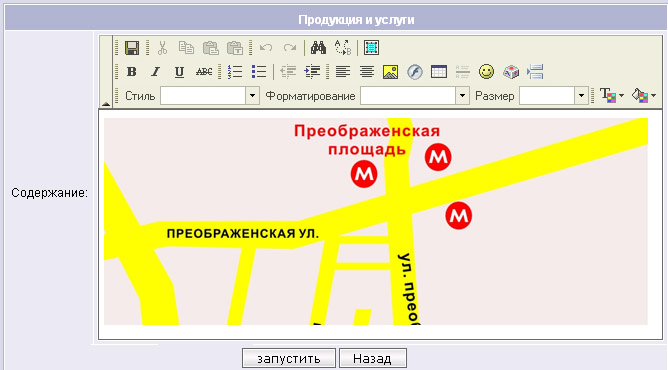The height and width of the screenshot is (370, 668).
Task: Insert a bulleted list
Action: [259, 72]
